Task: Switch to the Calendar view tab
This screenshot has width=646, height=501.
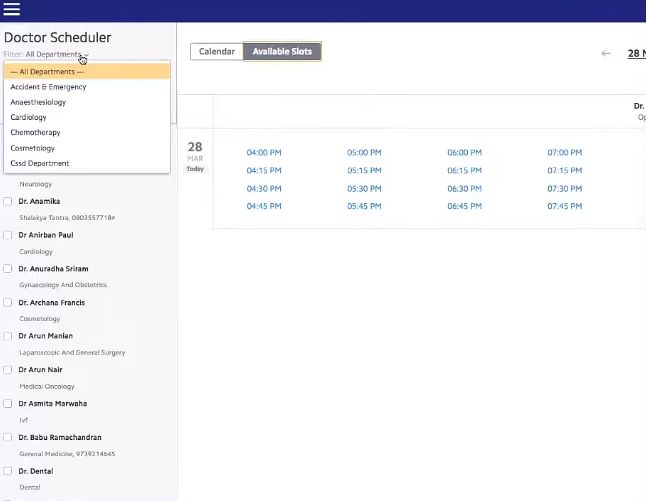Action: pyautogui.click(x=217, y=52)
